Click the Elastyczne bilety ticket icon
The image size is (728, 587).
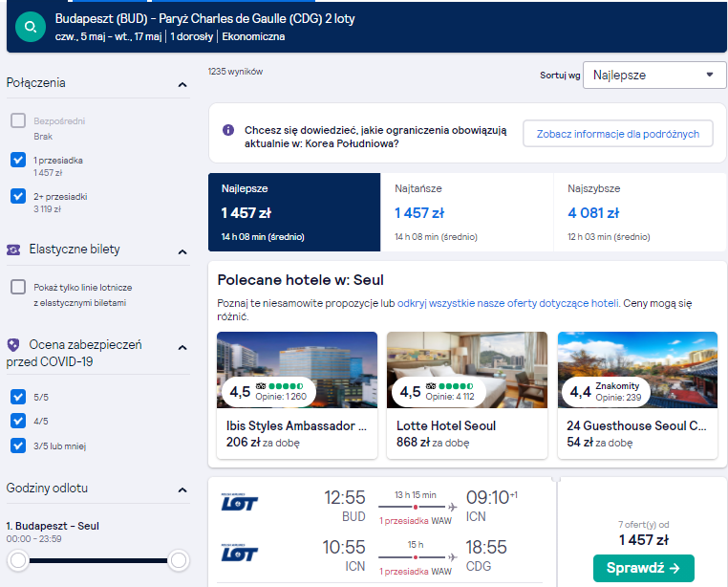[13, 250]
